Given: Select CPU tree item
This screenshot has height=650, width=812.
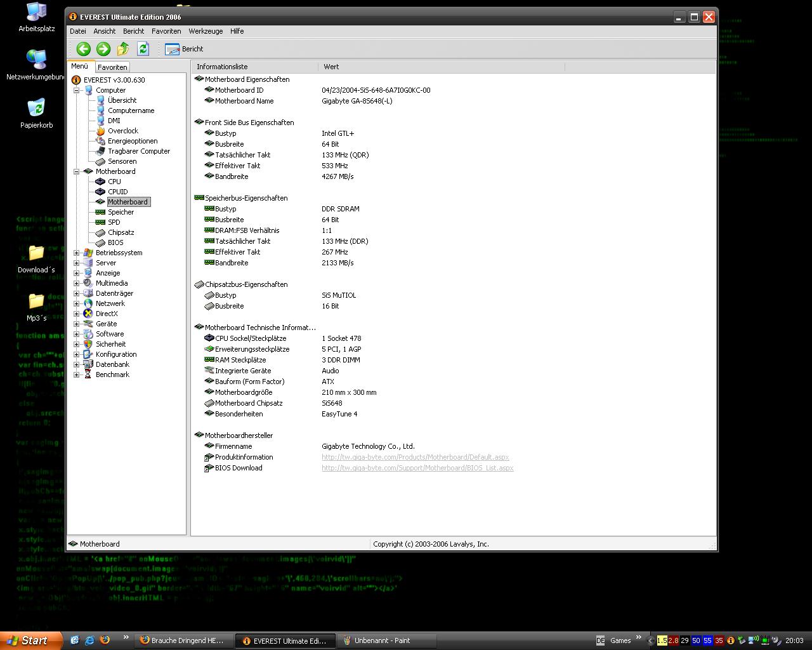Looking at the screenshot, I should coord(114,182).
